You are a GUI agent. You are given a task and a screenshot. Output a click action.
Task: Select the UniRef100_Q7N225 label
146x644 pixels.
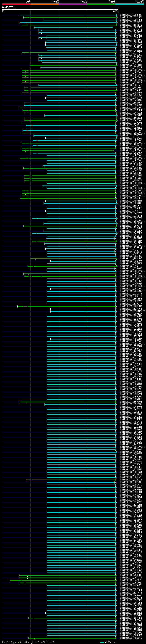pyautogui.click(x=131, y=585)
